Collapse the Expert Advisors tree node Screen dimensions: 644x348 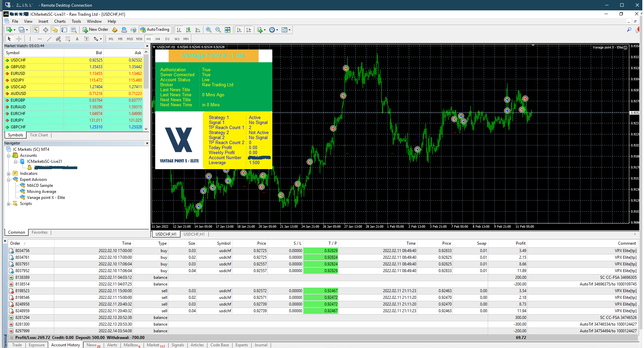pyautogui.click(x=9, y=180)
